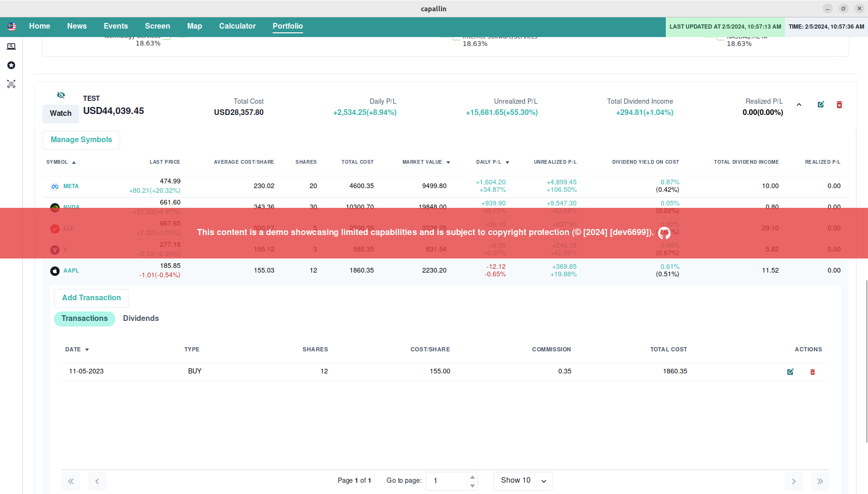Open the AAPL symbol link
Viewport: 868px width, 494px height.
click(71, 271)
